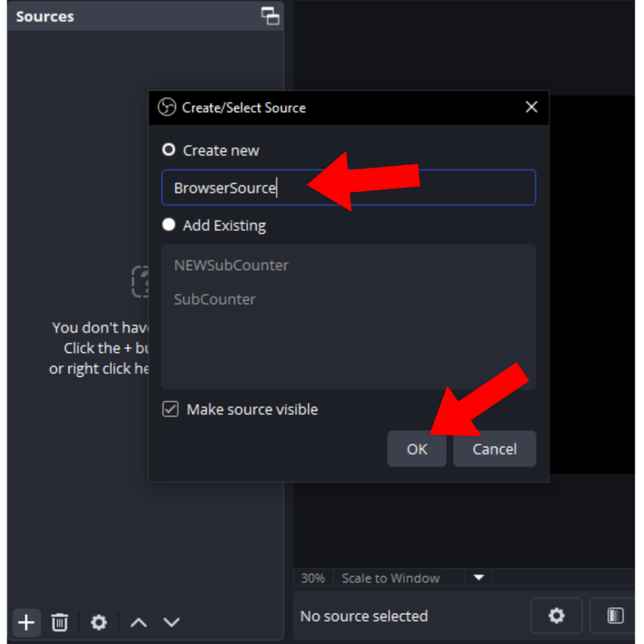Click the plus icon to add a source

point(27,622)
